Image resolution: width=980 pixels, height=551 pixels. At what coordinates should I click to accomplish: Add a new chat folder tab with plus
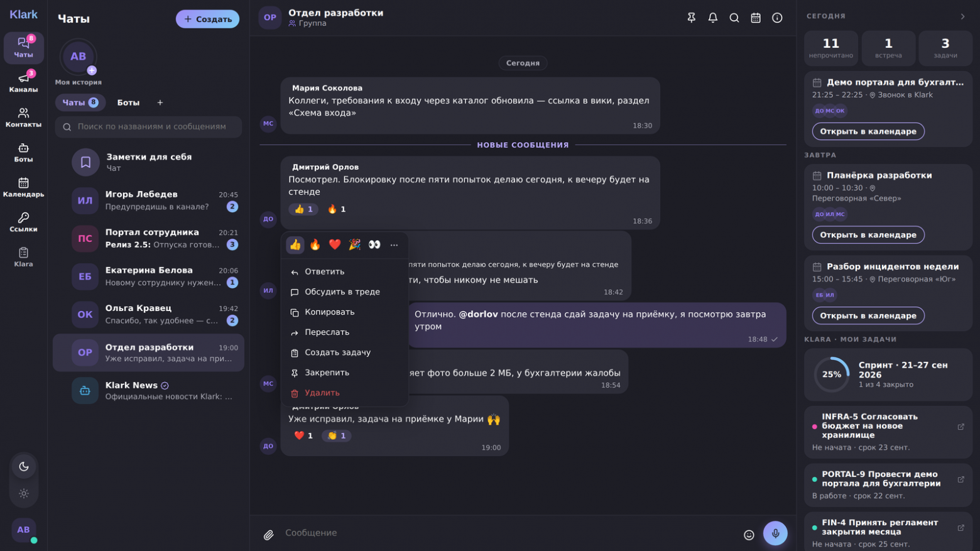tap(160, 102)
